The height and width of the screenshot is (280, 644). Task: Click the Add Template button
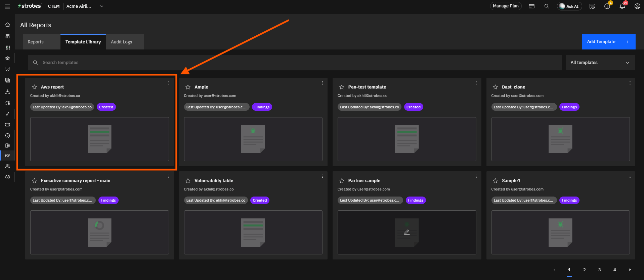pos(608,42)
